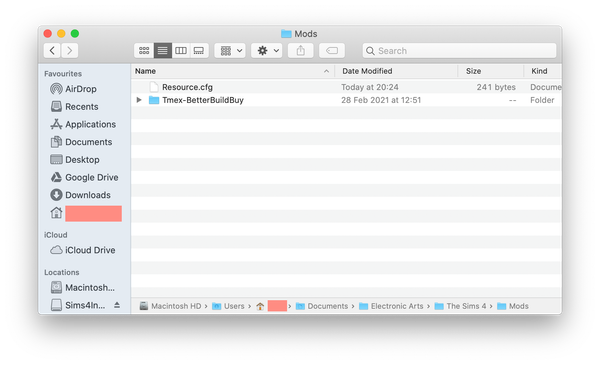The image size is (600, 365).
Task: Click the Share toolbar button
Action: 301,51
